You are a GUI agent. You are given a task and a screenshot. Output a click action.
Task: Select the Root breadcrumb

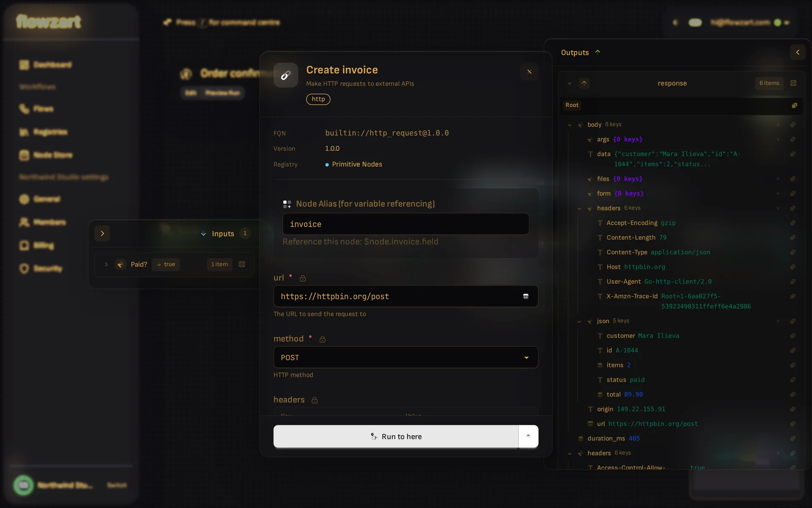pyautogui.click(x=572, y=105)
